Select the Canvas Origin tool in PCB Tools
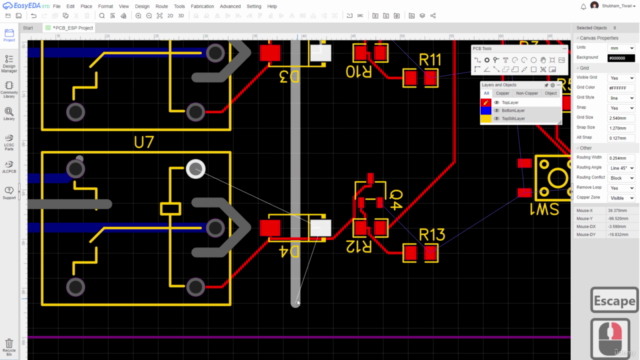 478,69
